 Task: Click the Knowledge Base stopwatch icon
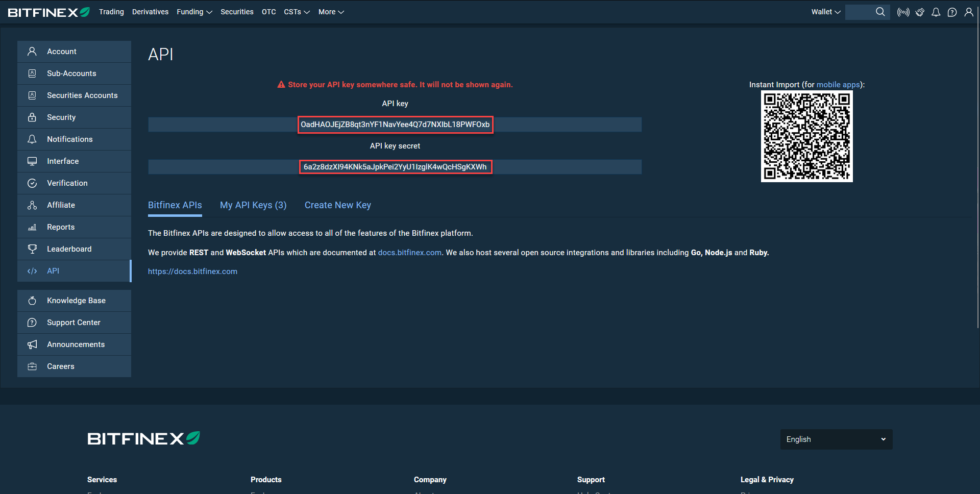pyautogui.click(x=32, y=301)
